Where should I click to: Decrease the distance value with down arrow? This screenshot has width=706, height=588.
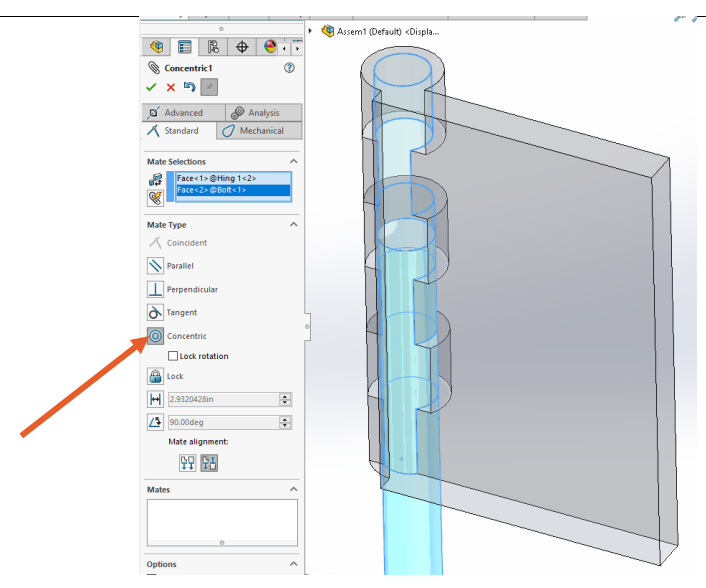point(285,403)
